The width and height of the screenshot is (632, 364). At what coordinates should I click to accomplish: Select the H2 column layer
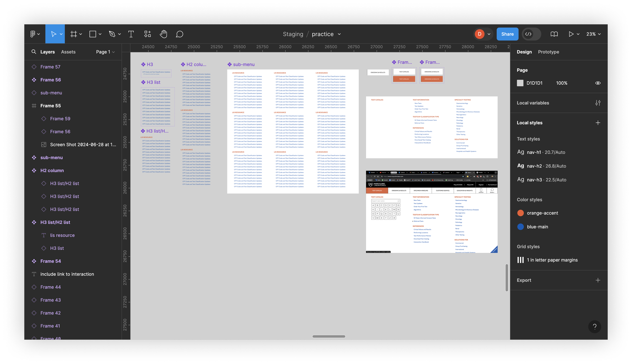[52, 171]
